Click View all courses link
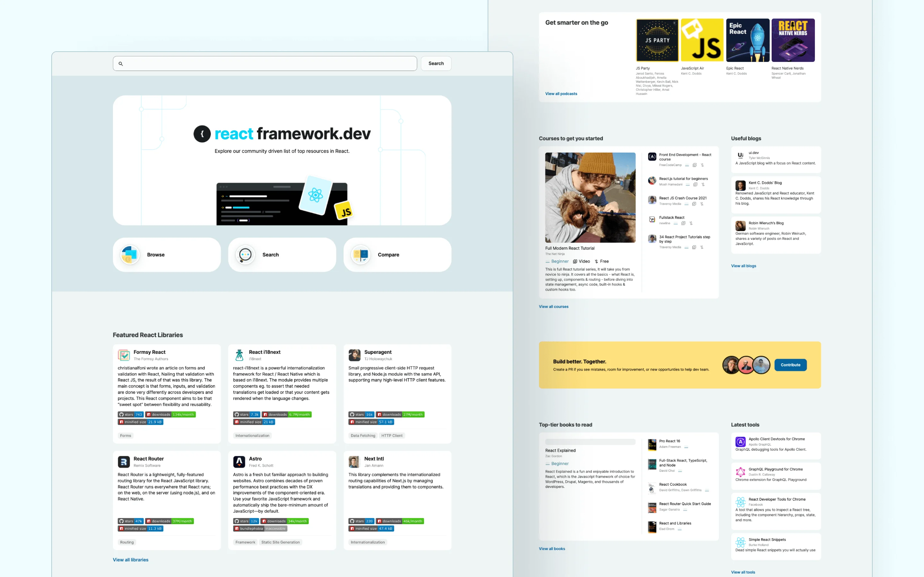The height and width of the screenshot is (577, 924). (553, 306)
